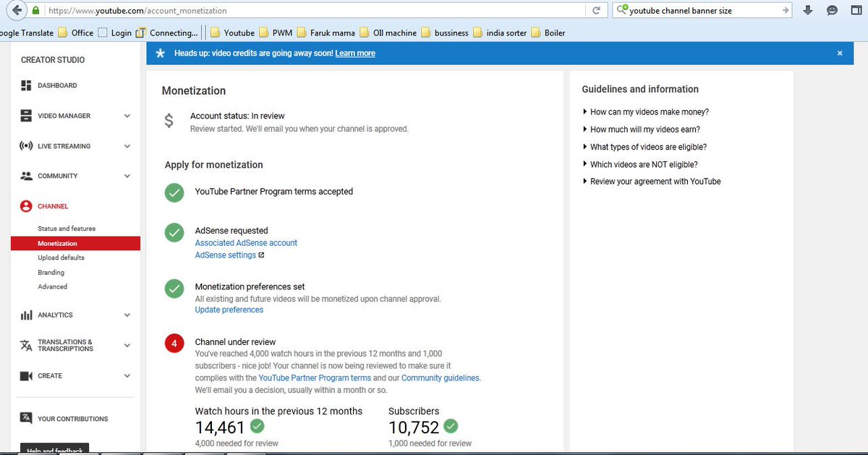Click the Translations & Transcriptions icon
The height and width of the screenshot is (455, 868).
[x=26, y=346]
